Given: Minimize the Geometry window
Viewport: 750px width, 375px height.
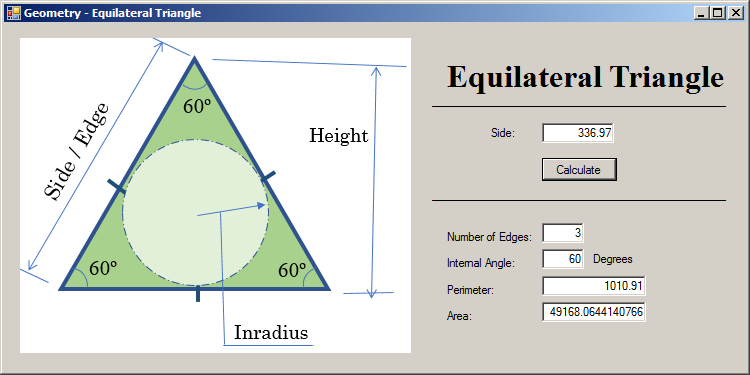Looking at the screenshot, I should (x=701, y=13).
